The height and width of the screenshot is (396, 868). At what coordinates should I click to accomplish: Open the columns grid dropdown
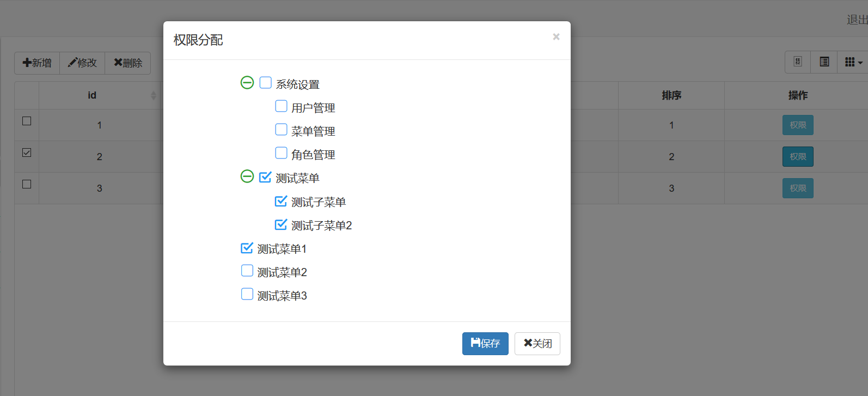pos(853,62)
